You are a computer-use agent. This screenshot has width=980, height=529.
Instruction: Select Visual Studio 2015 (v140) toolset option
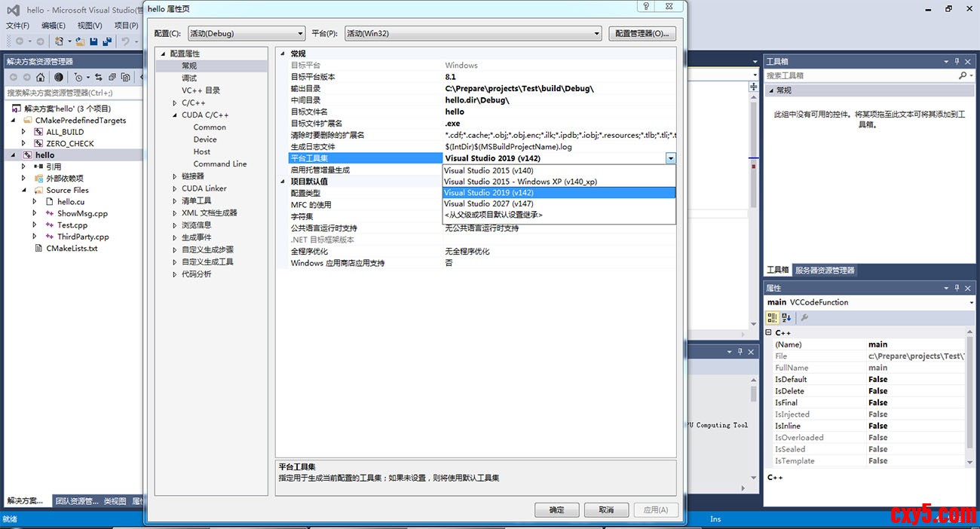488,171
